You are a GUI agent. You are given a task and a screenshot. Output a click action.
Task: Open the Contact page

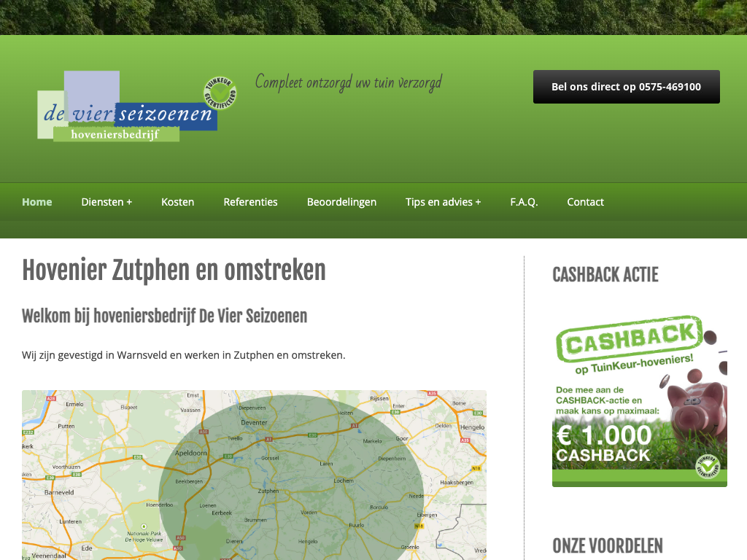click(x=585, y=202)
